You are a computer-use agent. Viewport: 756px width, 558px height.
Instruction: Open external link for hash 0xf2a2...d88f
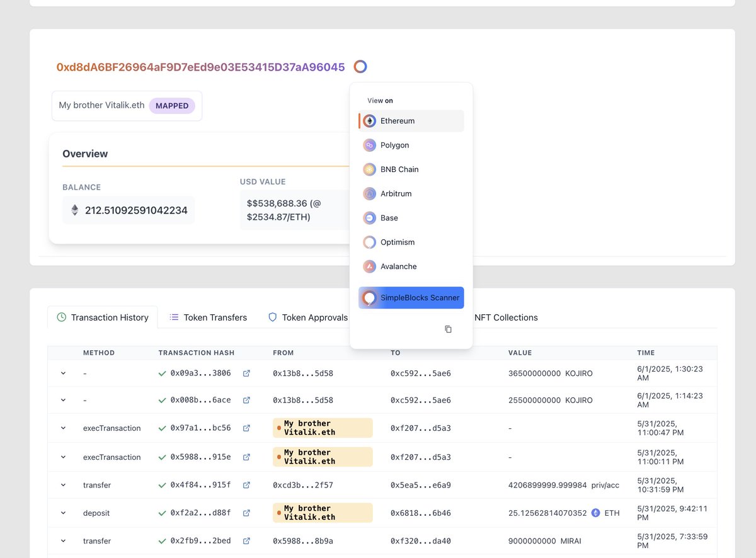tap(246, 513)
